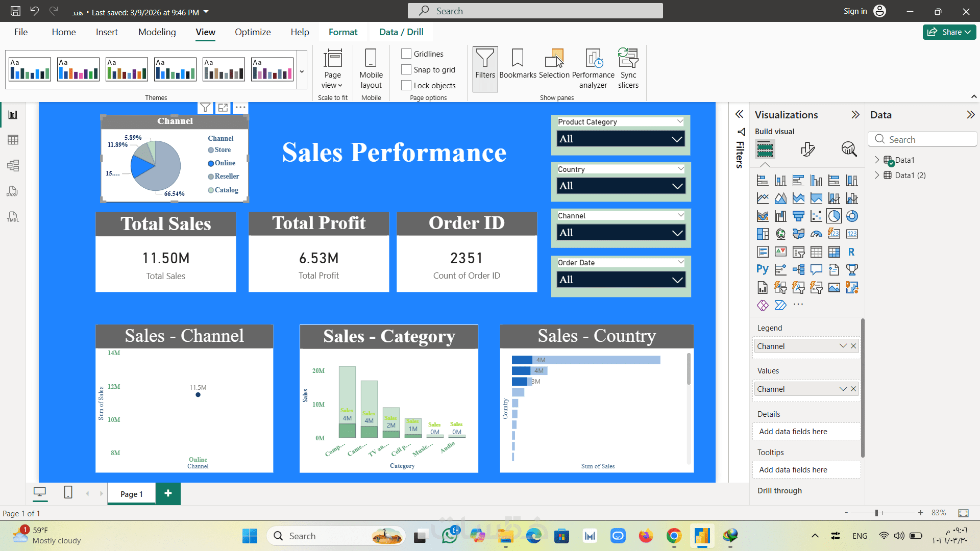This screenshot has height=551, width=980.
Task: Check the Lock objects option
Action: (406, 85)
